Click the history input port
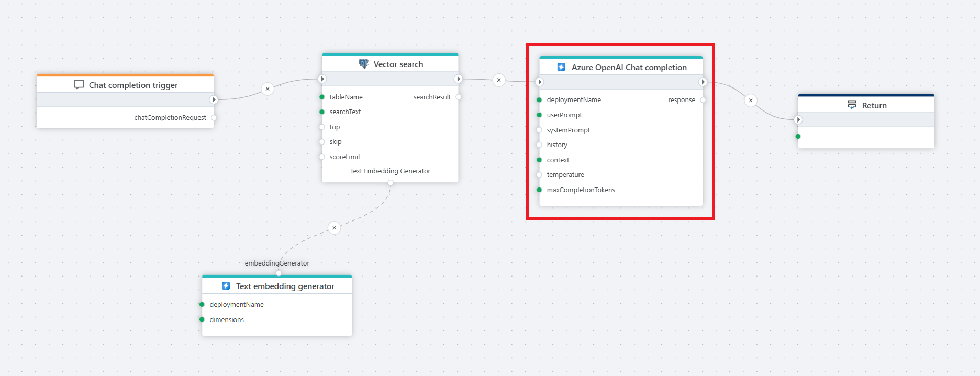Image resolution: width=980 pixels, height=376 pixels. [539, 145]
